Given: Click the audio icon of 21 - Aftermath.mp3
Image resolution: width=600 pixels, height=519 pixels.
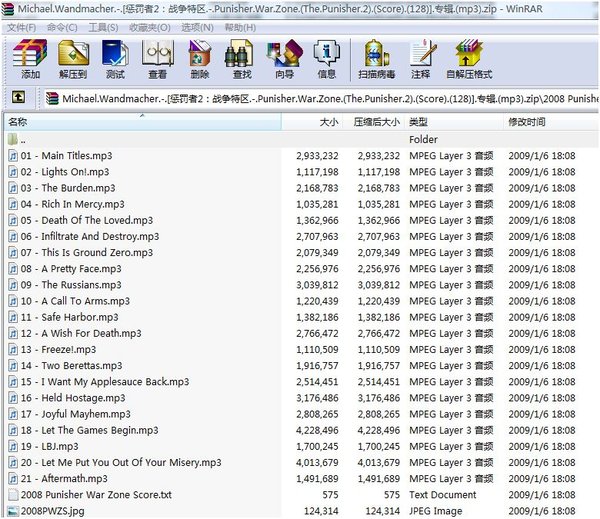Looking at the screenshot, I should point(13,478).
